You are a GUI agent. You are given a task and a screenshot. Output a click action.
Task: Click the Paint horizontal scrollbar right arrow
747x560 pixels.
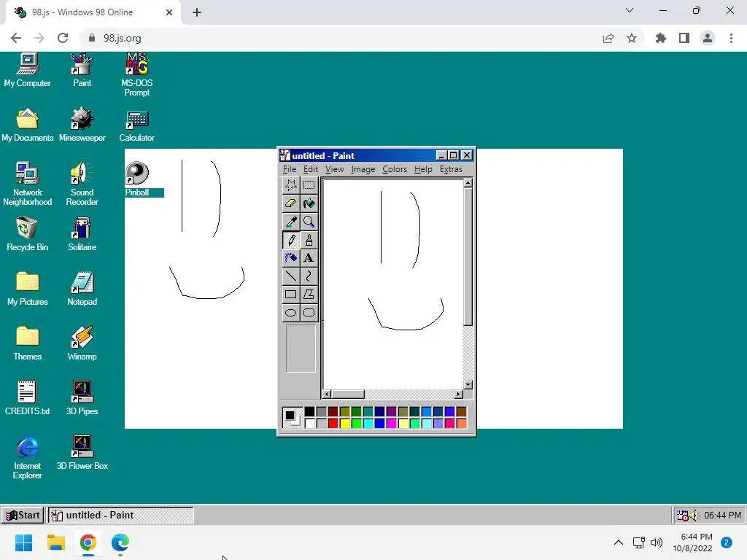coord(458,394)
